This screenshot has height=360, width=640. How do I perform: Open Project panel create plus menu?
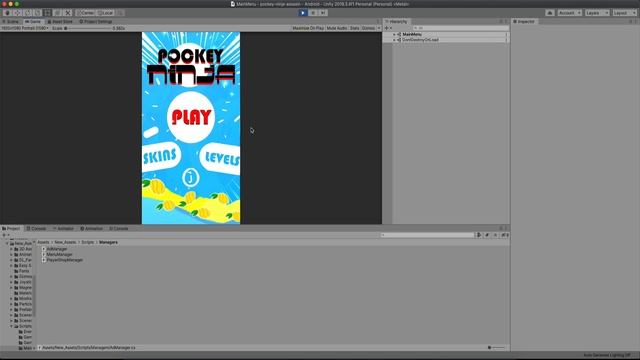pos(5,235)
